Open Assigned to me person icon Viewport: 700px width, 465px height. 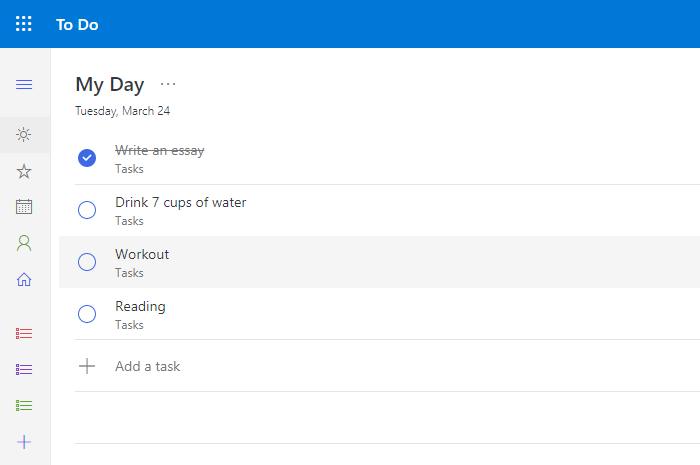24,243
